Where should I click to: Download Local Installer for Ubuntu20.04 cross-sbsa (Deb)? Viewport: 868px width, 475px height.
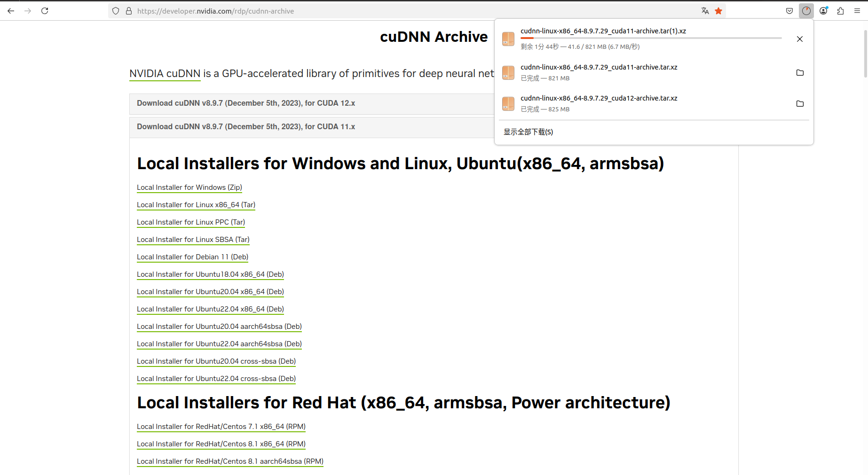[216, 361]
